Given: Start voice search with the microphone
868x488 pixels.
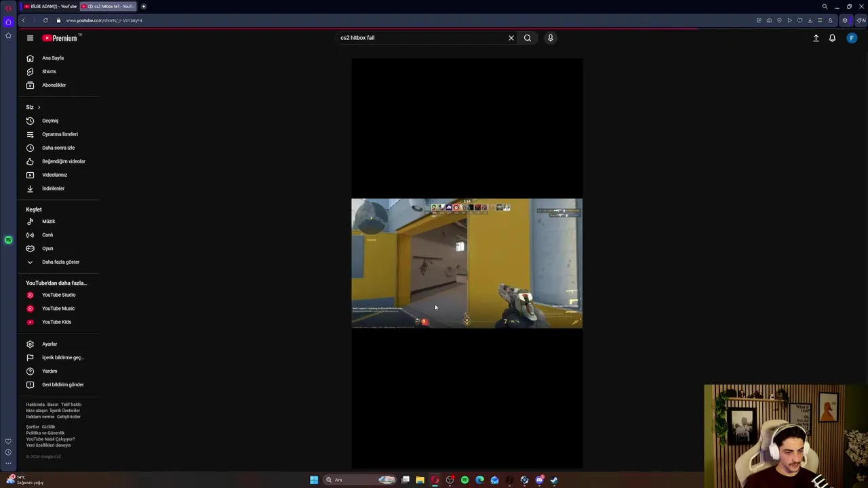Looking at the screenshot, I should click(551, 38).
